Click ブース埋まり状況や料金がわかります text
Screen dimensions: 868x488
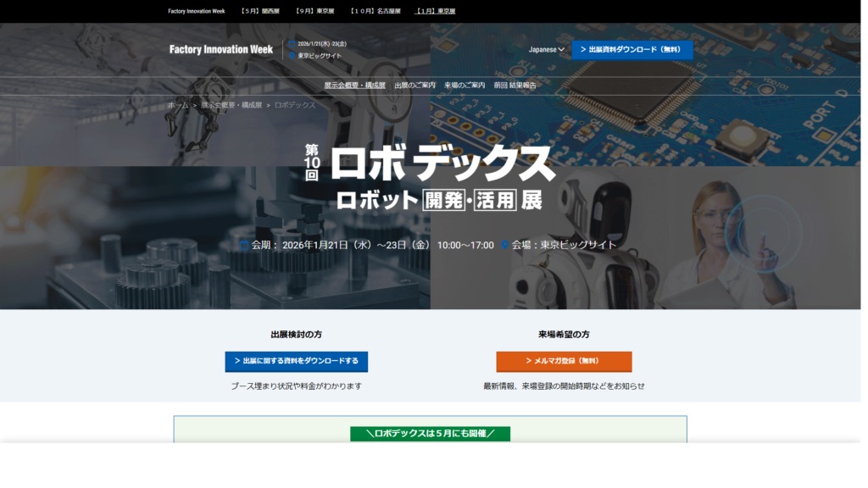(296, 386)
